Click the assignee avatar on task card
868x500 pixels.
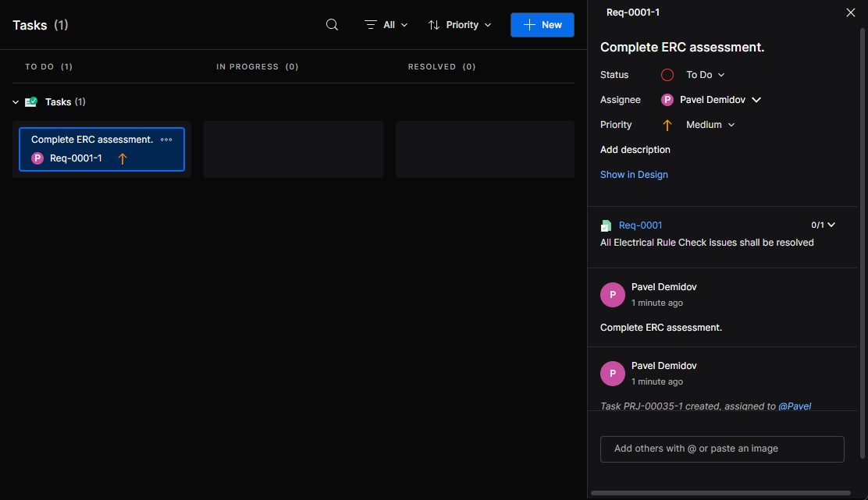(37, 158)
